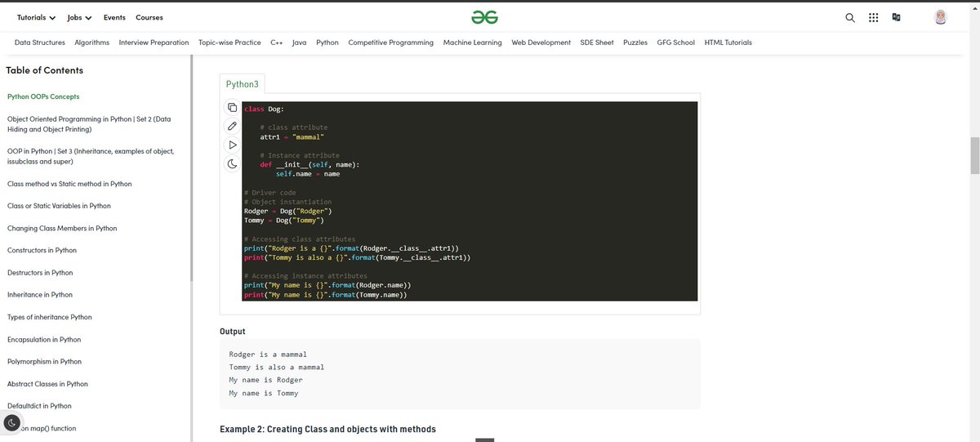Click the Table of Contents scrollbar
980x442 pixels.
tap(192, 167)
